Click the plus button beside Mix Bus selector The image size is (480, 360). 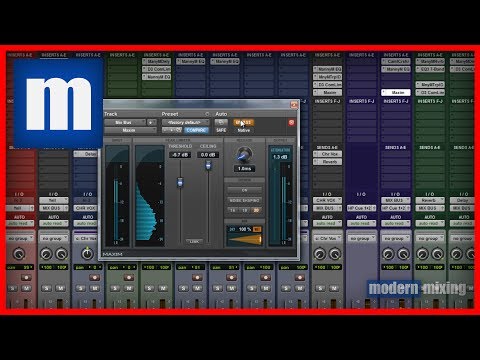pyautogui.click(x=152, y=123)
